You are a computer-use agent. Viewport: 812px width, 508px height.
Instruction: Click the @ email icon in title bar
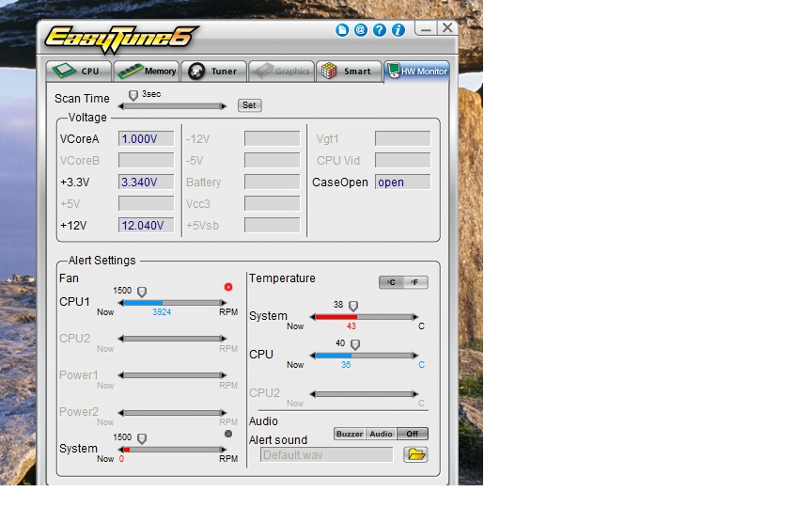361,30
